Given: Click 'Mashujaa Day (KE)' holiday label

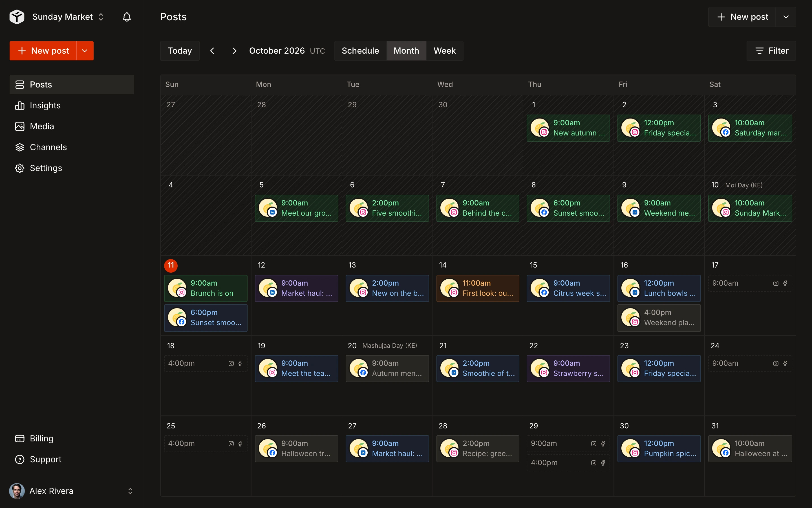Looking at the screenshot, I should pos(390,345).
